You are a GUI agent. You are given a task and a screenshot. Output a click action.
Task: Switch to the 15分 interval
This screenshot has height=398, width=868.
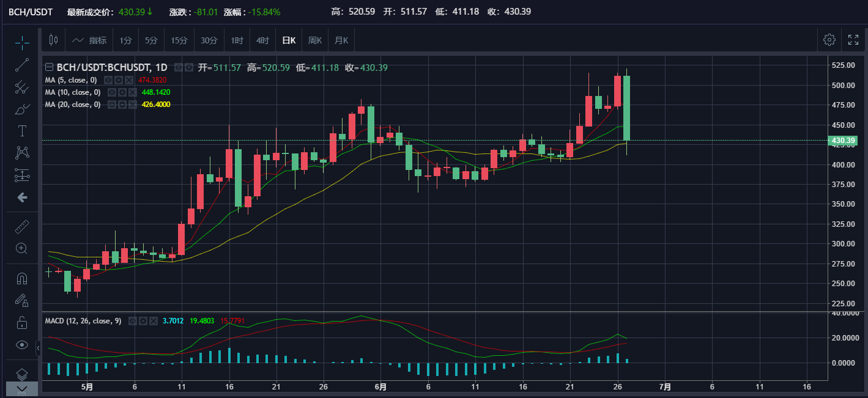(179, 41)
